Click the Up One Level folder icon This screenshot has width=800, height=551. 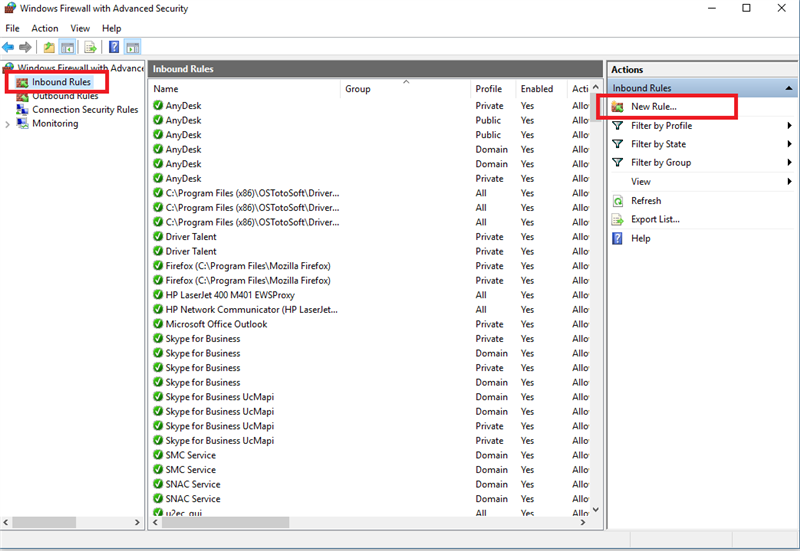click(49, 47)
